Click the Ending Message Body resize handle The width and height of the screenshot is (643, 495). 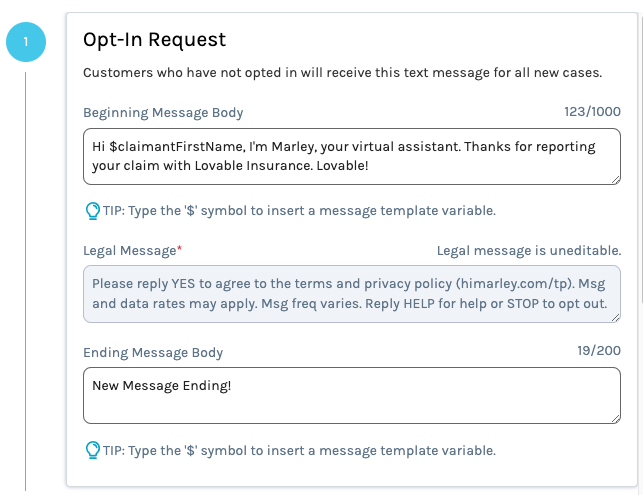tap(613, 416)
